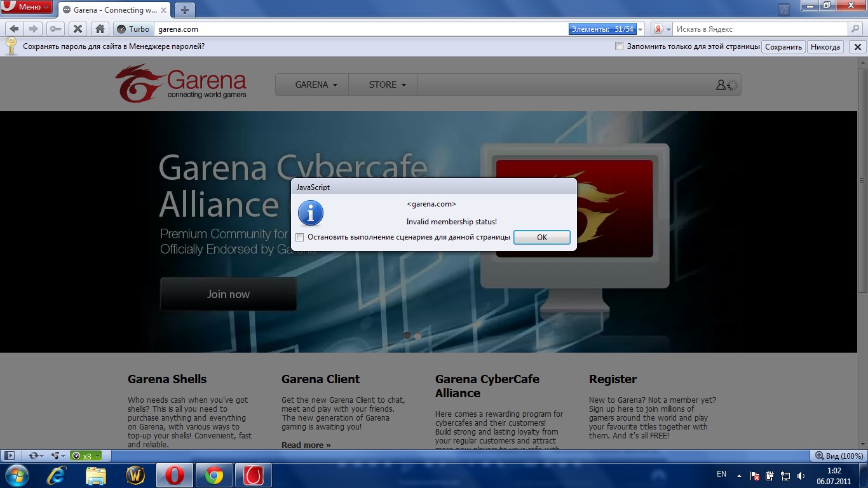This screenshot has height=488, width=868.
Task: Click the Turbo x3 status indicator
Action: coord(85,456)
